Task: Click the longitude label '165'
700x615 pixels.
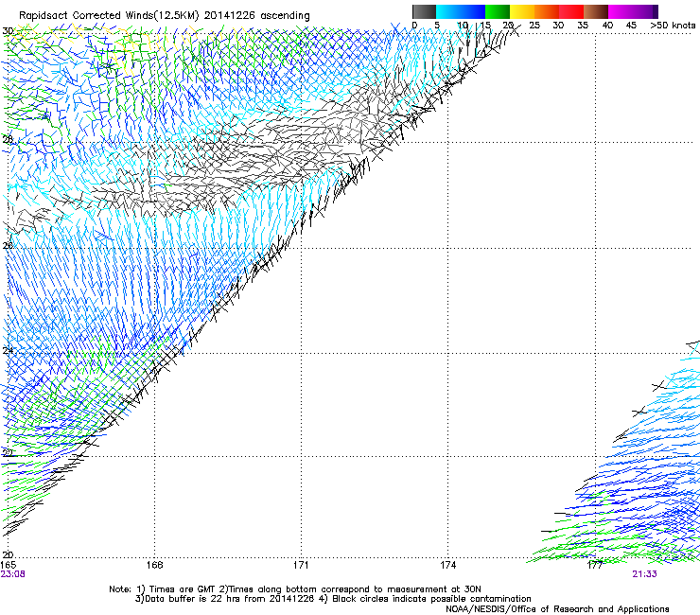Action: coord(9,565)
